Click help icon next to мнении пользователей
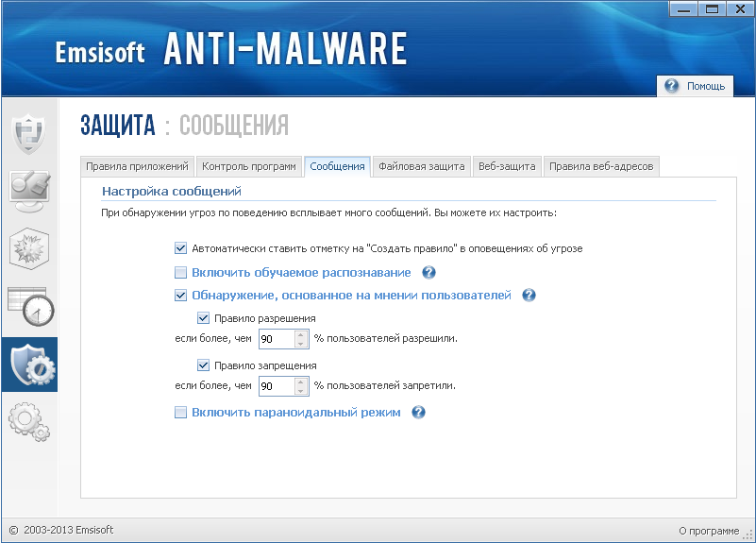 click(529, 296)
